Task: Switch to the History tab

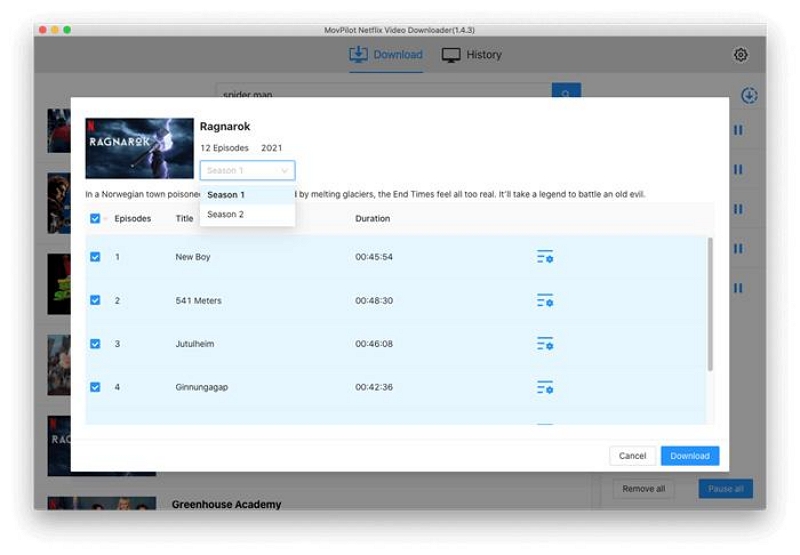Action: [x=472, y=55]
